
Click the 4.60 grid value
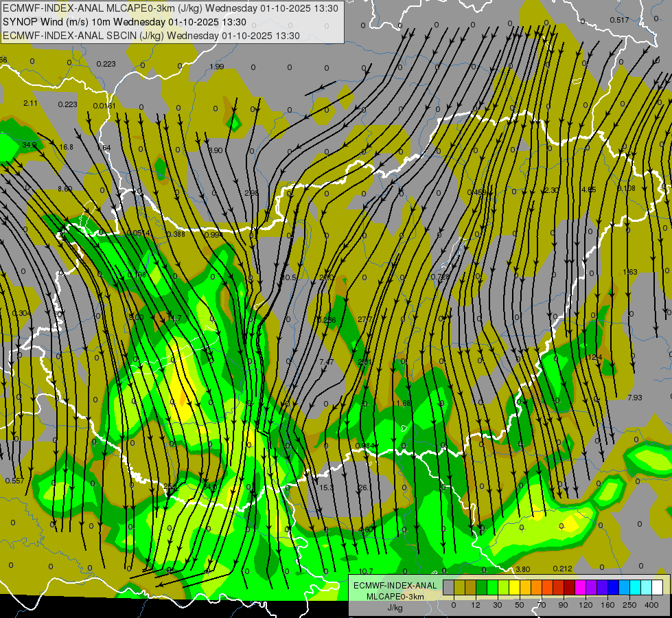click(366, 529)
